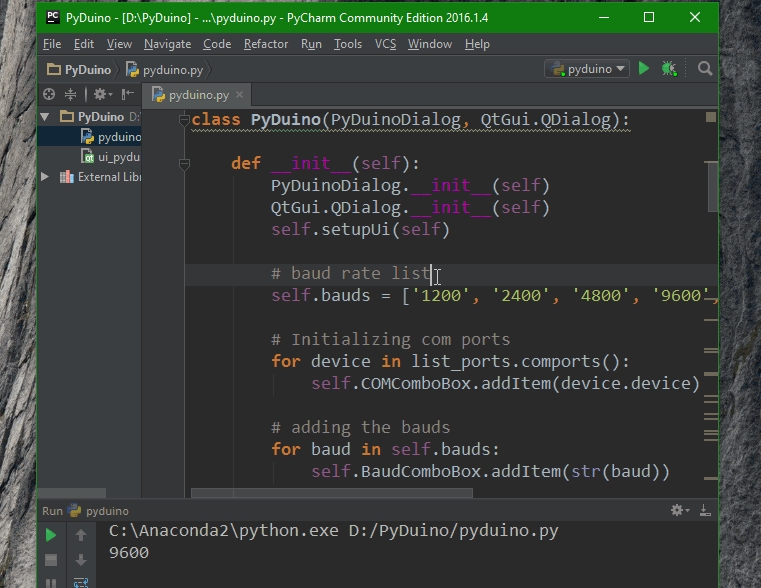Open project panel gear settings
This screenshot has width=761, height=588.
(x=102, y=94)
